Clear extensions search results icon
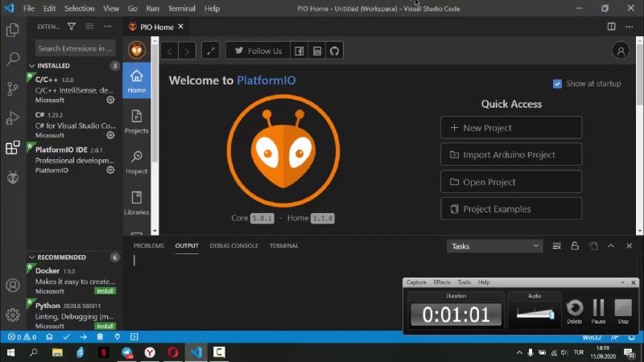This screenshot has height=362, width=644. (x=89, y=27)
